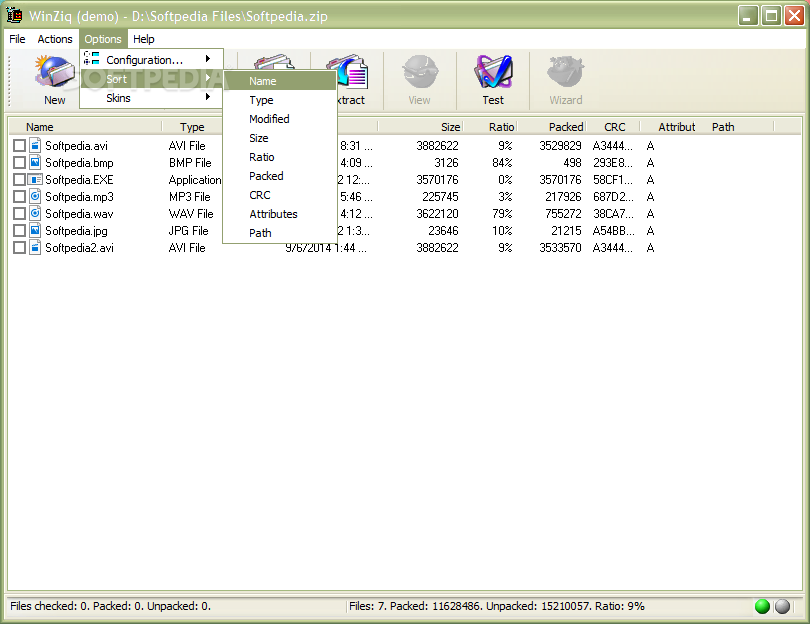Click the Ratio column header
Viewport: 810px width, 624px height.
490,127
